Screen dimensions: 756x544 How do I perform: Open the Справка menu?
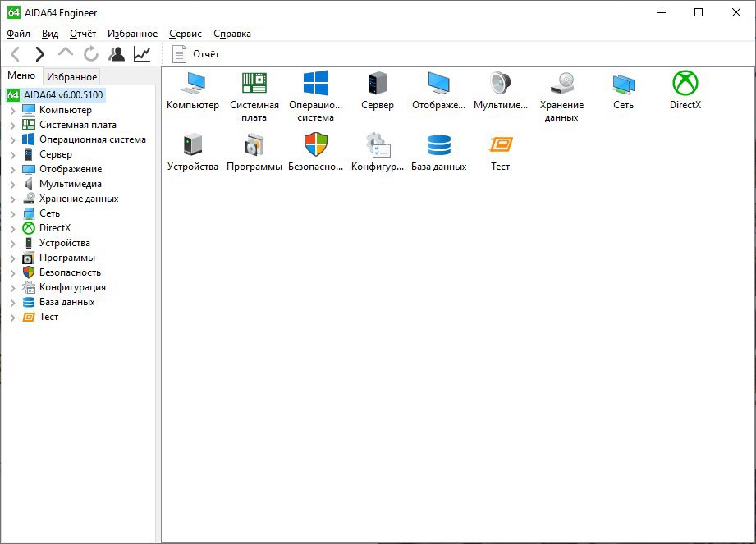232,34
